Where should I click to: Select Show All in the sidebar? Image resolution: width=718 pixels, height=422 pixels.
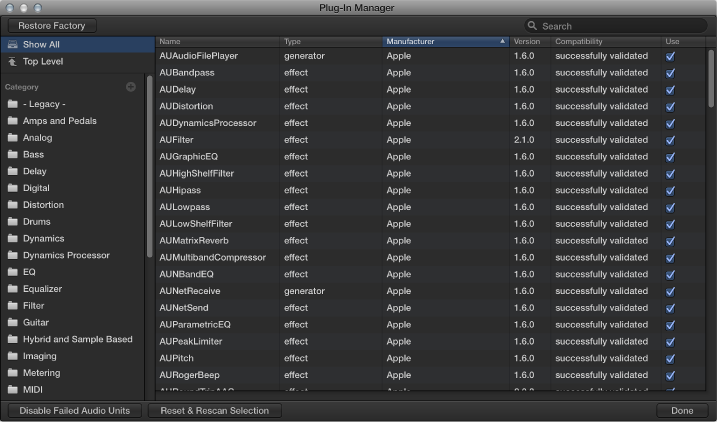click(78, 44)
